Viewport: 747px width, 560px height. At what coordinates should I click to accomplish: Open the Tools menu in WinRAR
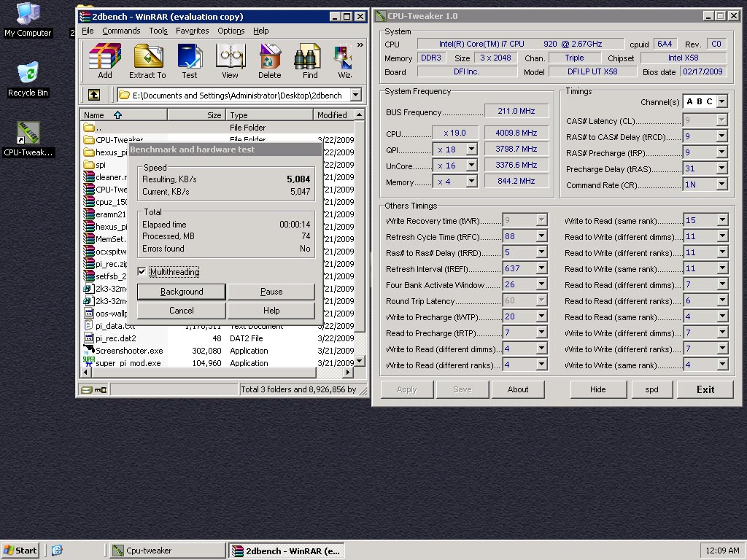click(158, 31)
